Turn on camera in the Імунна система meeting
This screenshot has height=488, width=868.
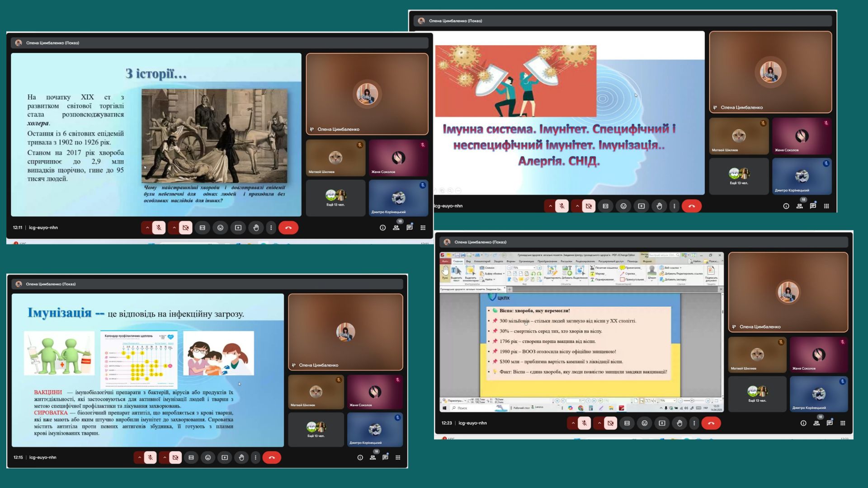click(x=589, y=206)
